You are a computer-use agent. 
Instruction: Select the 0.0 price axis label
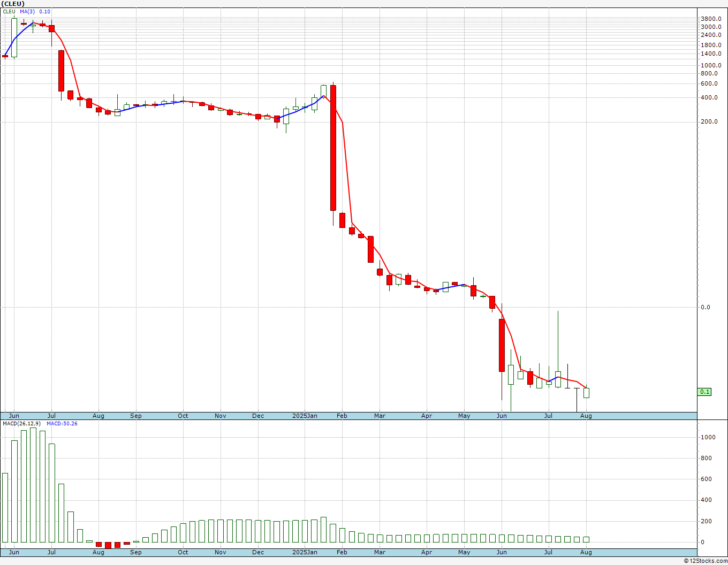click(706, 307)
